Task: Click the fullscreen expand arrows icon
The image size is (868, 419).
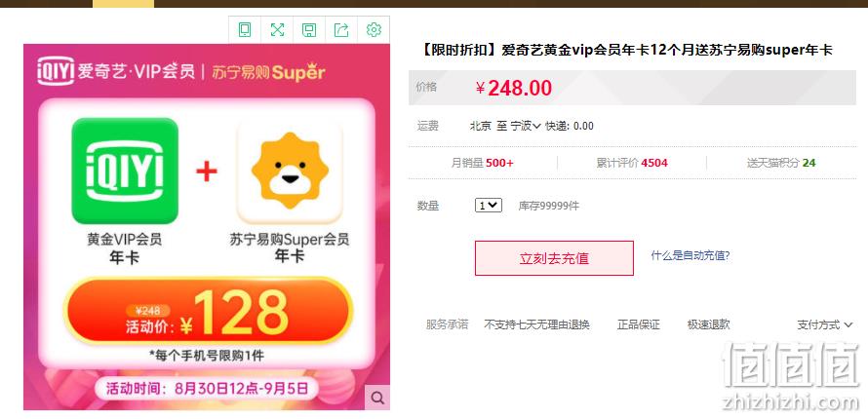Action: point(277,30)
